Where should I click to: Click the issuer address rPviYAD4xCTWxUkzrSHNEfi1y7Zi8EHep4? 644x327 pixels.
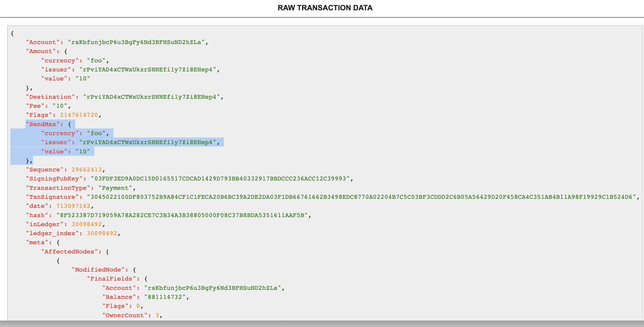click(150, 70)
